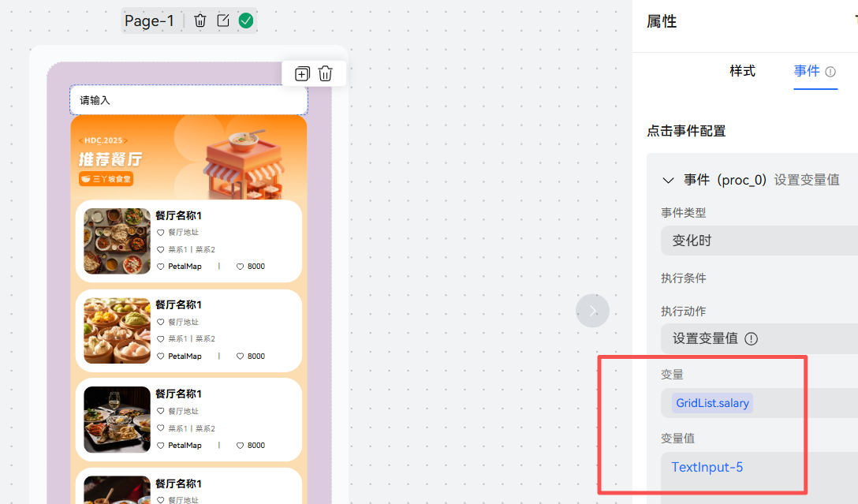Delete Page-1 using the top trash icon
Screen dimensions: 858x504
[x=200, y=21]
